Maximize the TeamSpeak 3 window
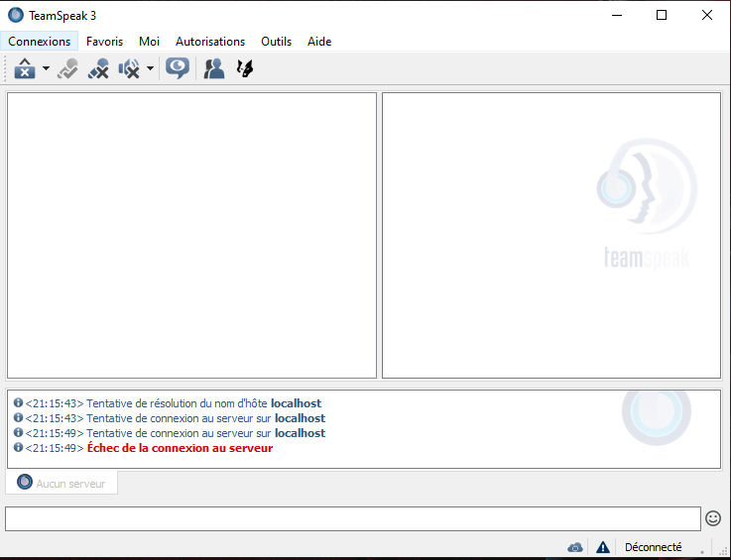731x560 pixels. (x=661, y=15)
